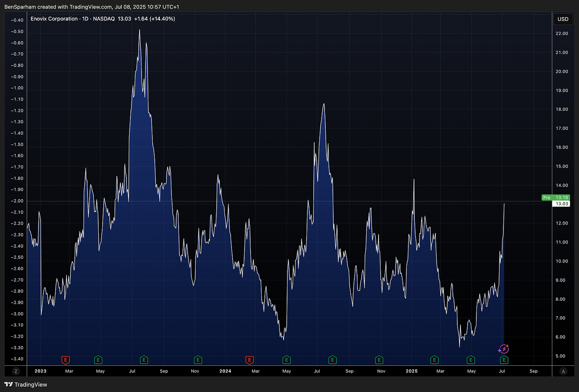
Task: Click the NASDAQ exchange label
Action: click(x=104, y=19)
